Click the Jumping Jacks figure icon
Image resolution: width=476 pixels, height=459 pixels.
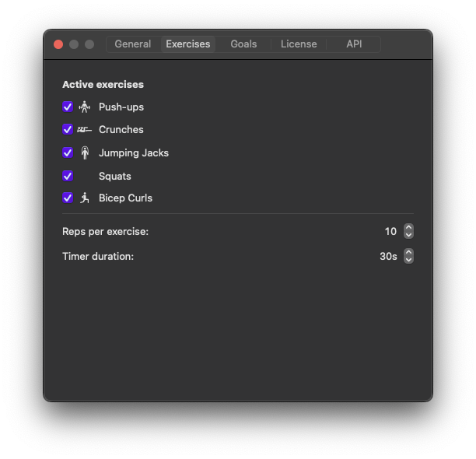click(85, 153)
